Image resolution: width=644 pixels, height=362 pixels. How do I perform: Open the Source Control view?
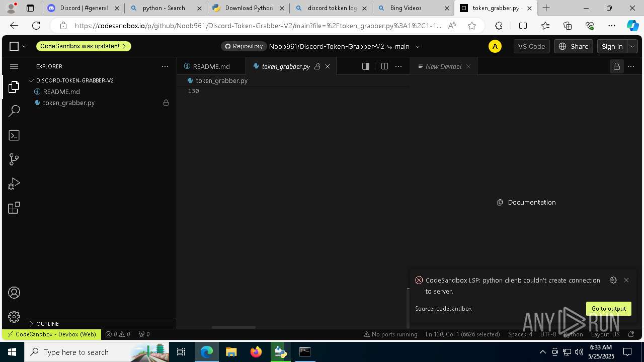point(14,159)
